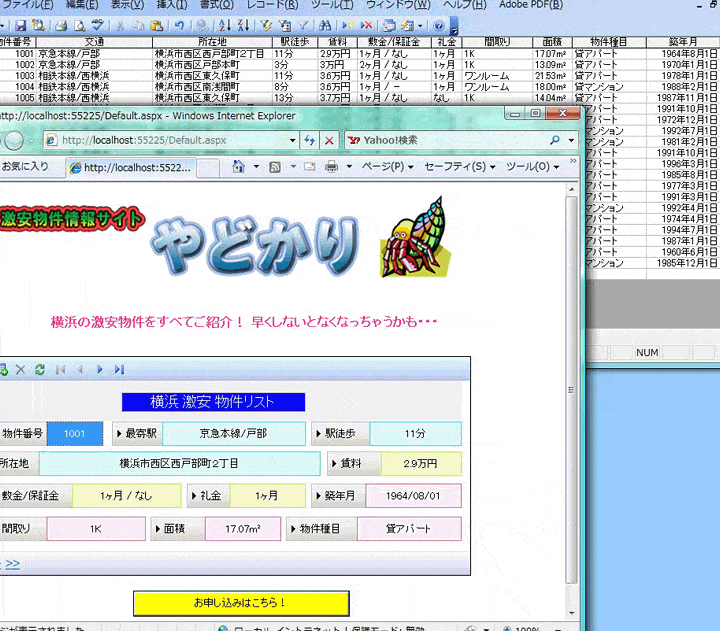Expand the Home button dropdown arrow
Screen dimensions: 720x631
(x=256, y=166)
